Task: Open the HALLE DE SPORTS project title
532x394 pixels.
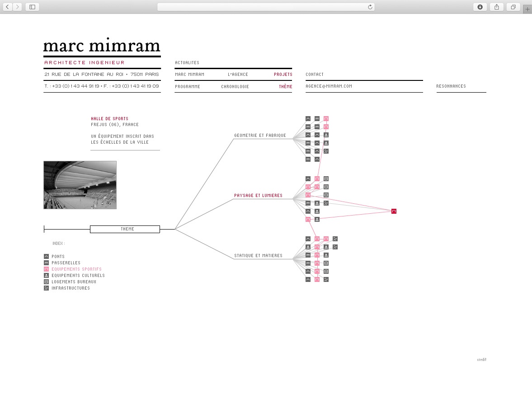Action: tap(109, 119)
